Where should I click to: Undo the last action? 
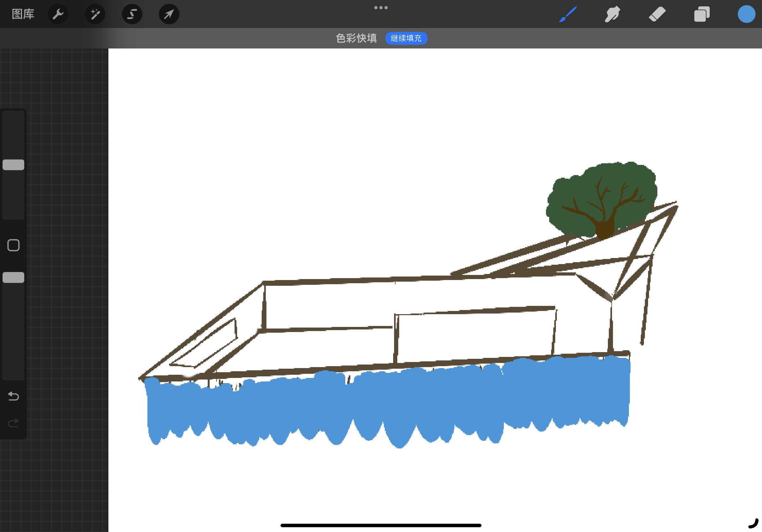pyautogui.click(x=13, y=396)
